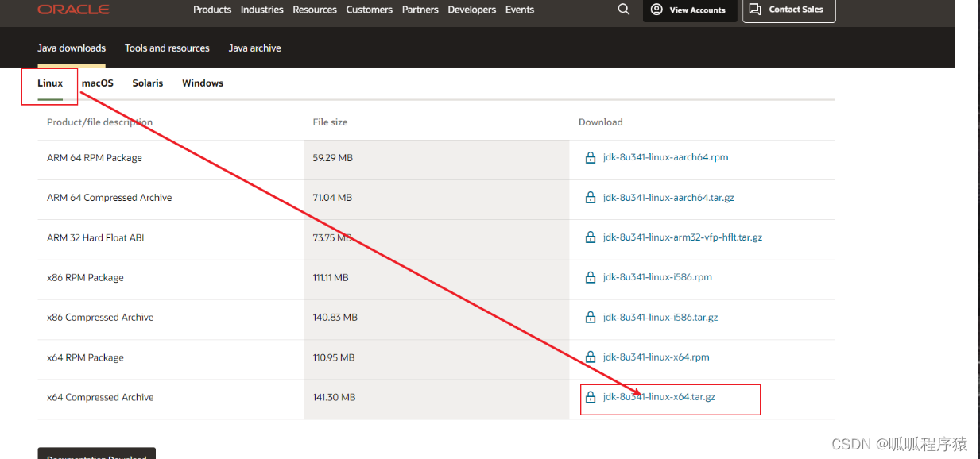Open the Partners menu
980x459 pixels.
(420, 10)
